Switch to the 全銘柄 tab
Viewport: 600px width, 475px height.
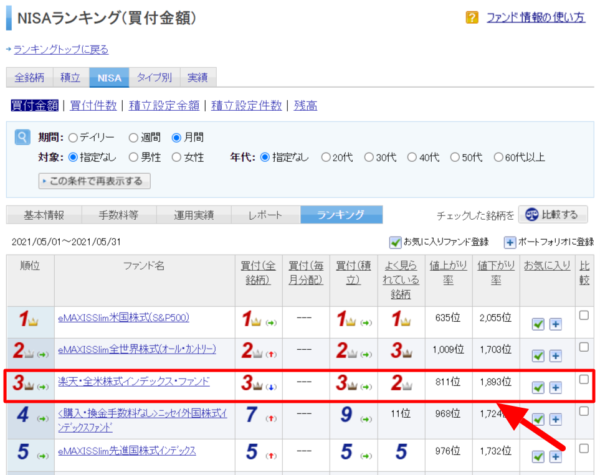click(29, 78)
